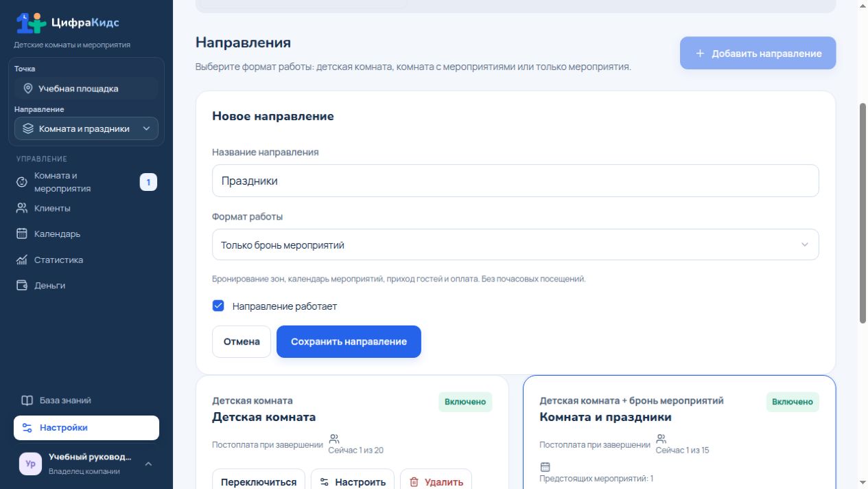Click the text Сейчас 1 из 20
The height and width of the screenshot is (489, 868).
click(x=356, y=451)
